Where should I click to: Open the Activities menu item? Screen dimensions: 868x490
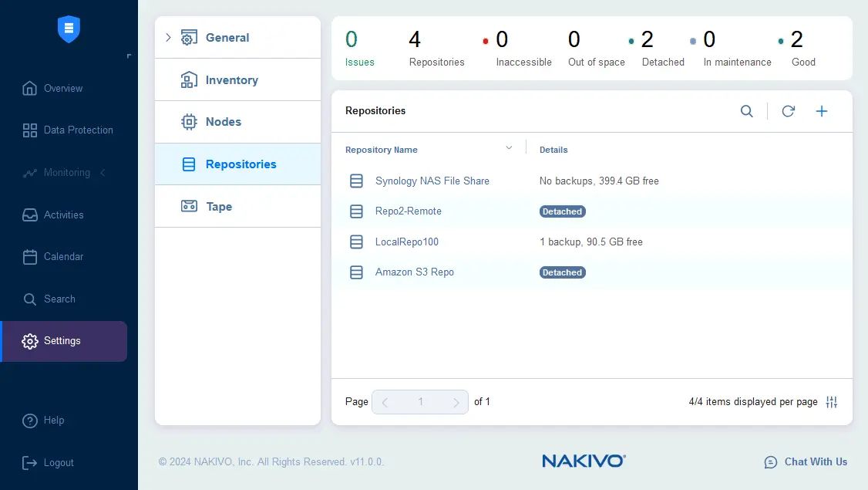64,215
